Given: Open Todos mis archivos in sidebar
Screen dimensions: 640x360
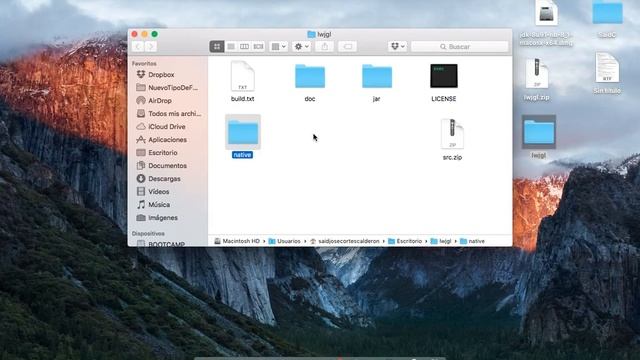Looking at the screenshot, I should tap(174, 114).
